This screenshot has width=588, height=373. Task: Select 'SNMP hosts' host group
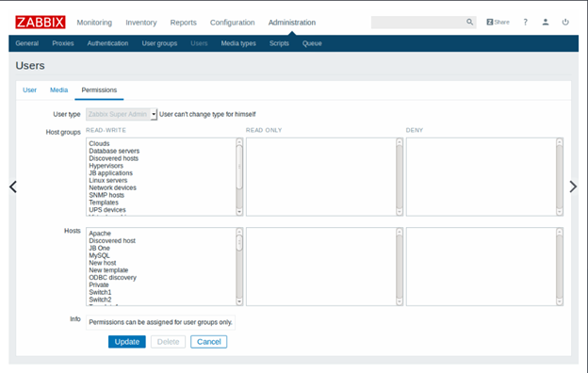tap(106, 195)
